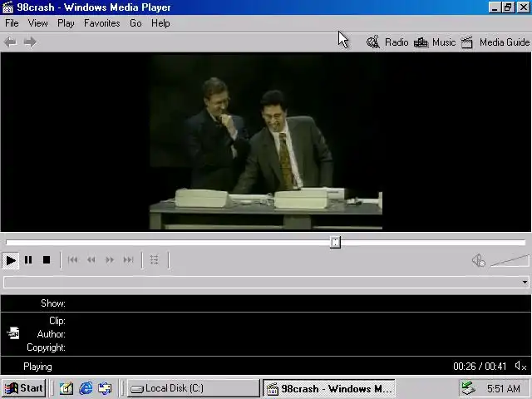The image size is (532, 399).
Task: Launch Internet Explorer from quick launch
Action: (86, 388)
